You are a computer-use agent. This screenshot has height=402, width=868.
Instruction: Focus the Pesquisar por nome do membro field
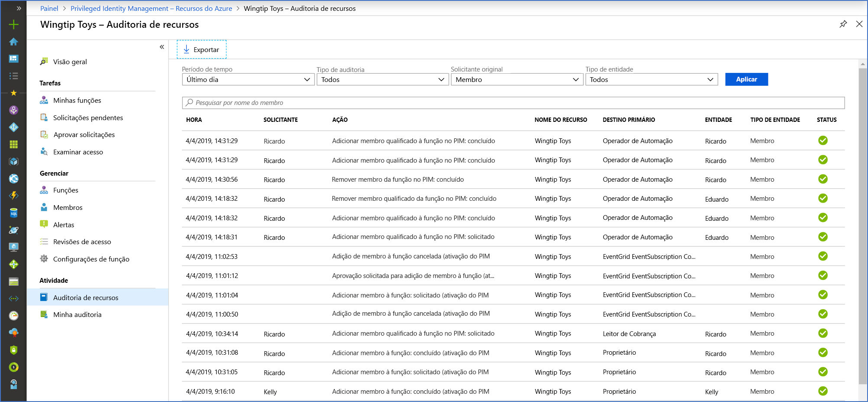coord(513,103)
